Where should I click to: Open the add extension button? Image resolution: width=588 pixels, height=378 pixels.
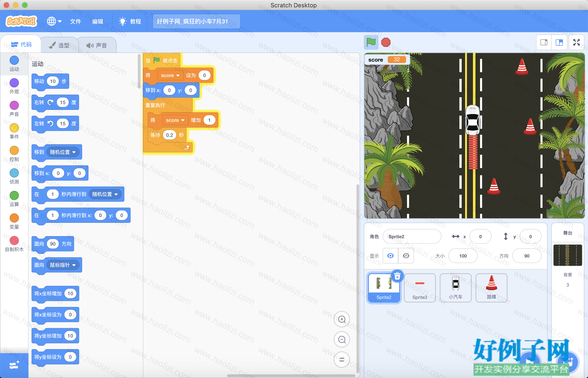[14, 366]
